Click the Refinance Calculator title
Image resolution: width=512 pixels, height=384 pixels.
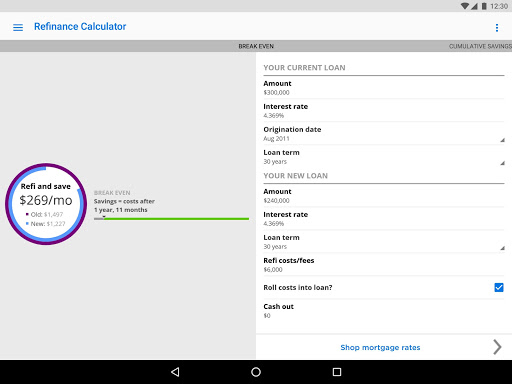pos(80,27)
